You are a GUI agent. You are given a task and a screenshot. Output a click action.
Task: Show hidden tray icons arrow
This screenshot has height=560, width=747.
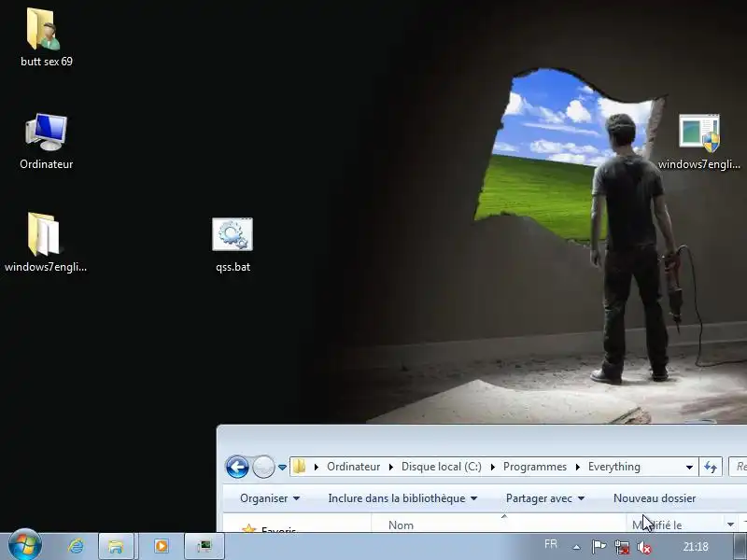(576, 547)
